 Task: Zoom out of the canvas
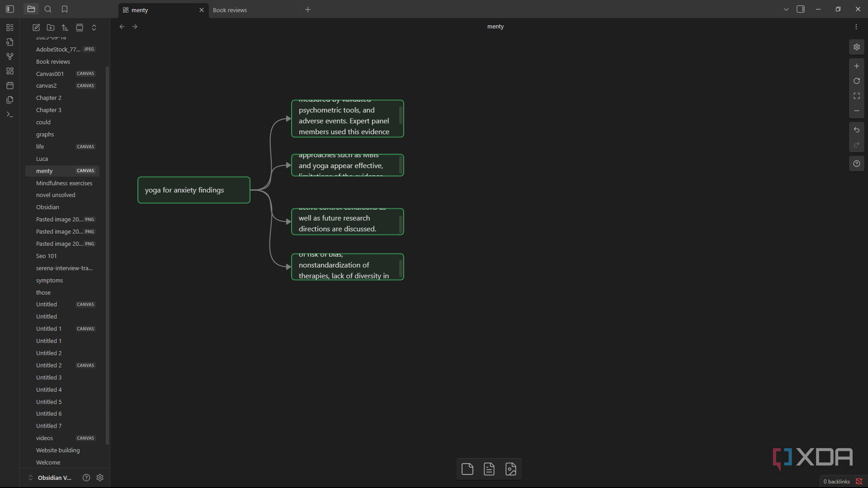pos(857,111)
